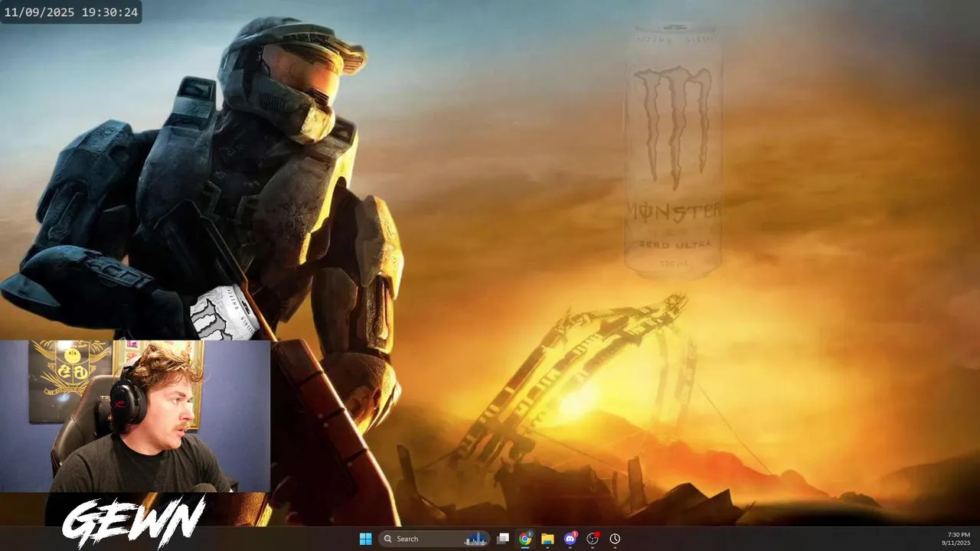Click the taskbar Search box
The image size is (980, 551).
pos(434,539)
